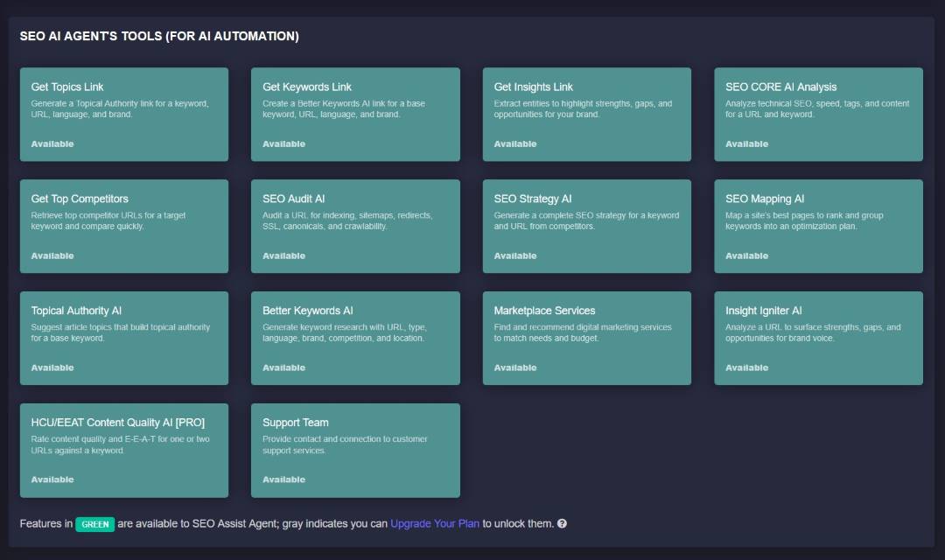Screen dimensions: 945x560
Task: Click Available status under SEO Audit AI
Action: click(x=283, y=255)
